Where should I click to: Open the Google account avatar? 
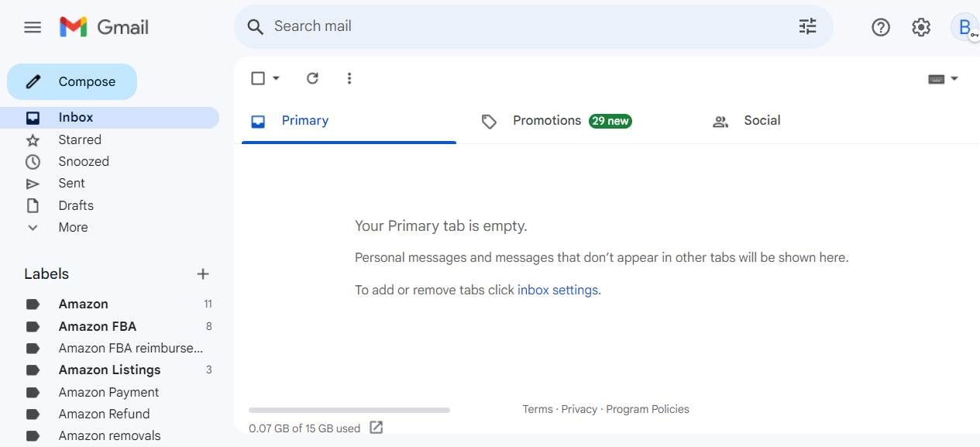(x=965, y=27)
